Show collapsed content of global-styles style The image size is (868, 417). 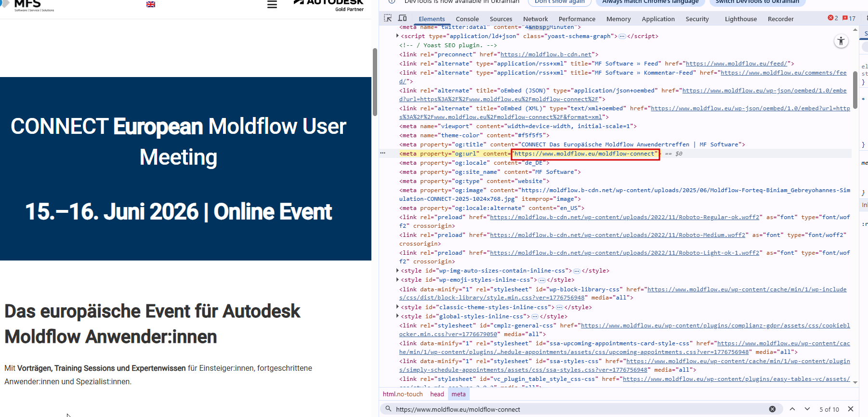tap(535, 316)
